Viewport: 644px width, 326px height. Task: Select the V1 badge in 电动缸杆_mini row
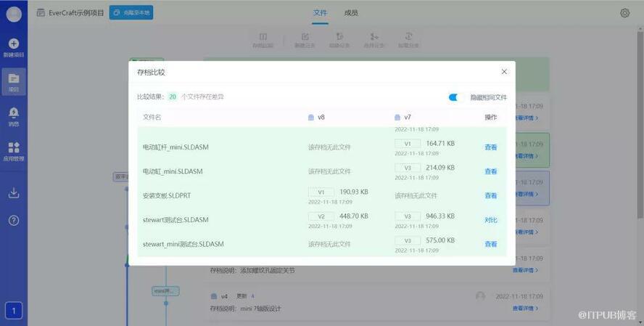tap(408, 144)
